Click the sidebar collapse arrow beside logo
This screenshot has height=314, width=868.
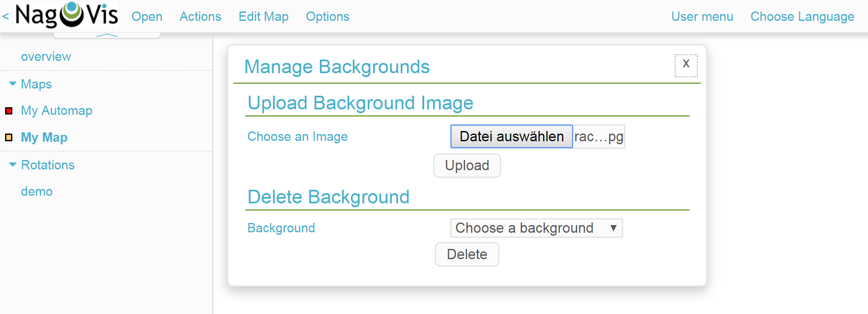tap(6, 17)
